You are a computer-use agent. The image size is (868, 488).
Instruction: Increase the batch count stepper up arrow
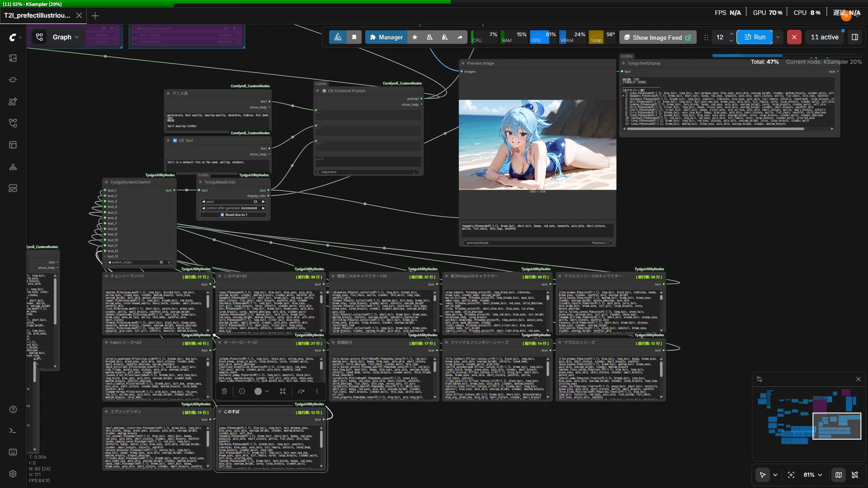click(731, 34)
